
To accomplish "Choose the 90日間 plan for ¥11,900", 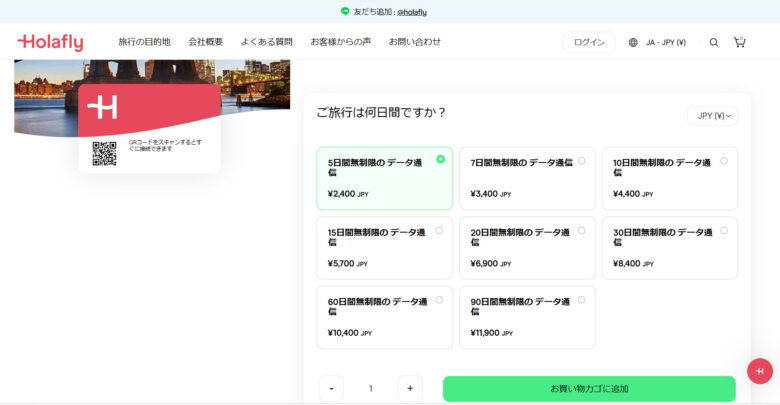I will pos(527,316).
